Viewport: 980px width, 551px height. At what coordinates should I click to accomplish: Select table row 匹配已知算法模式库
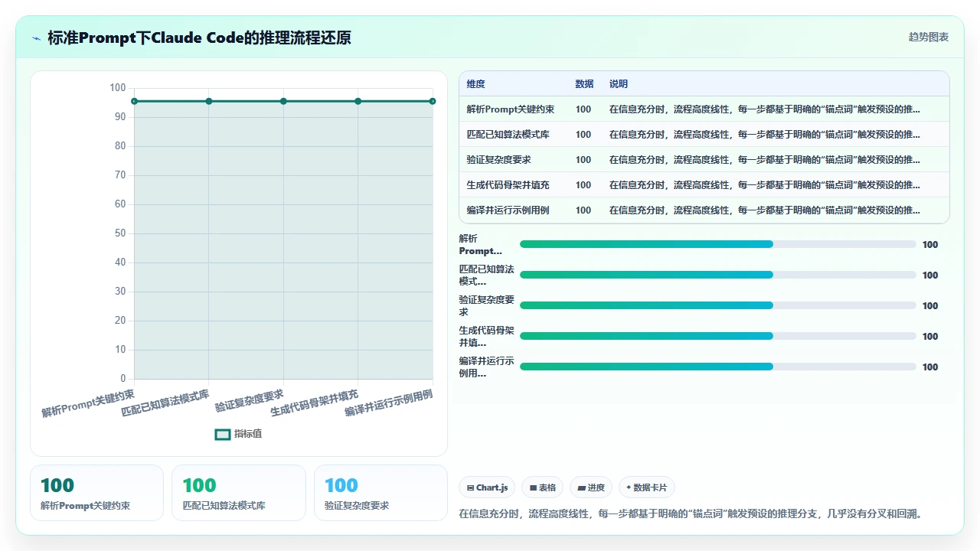704,135
